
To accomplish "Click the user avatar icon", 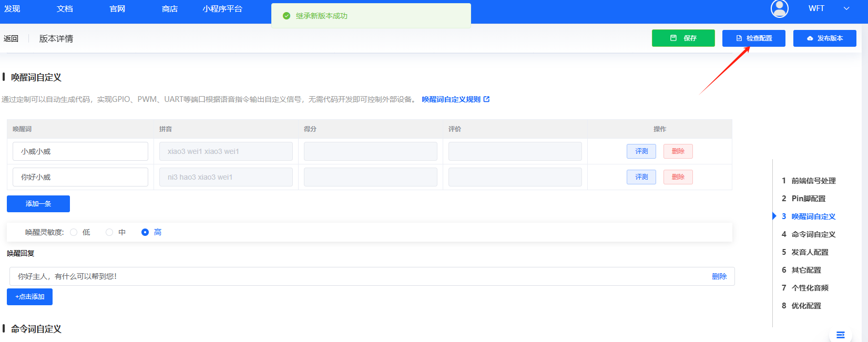I will (779, 8).
